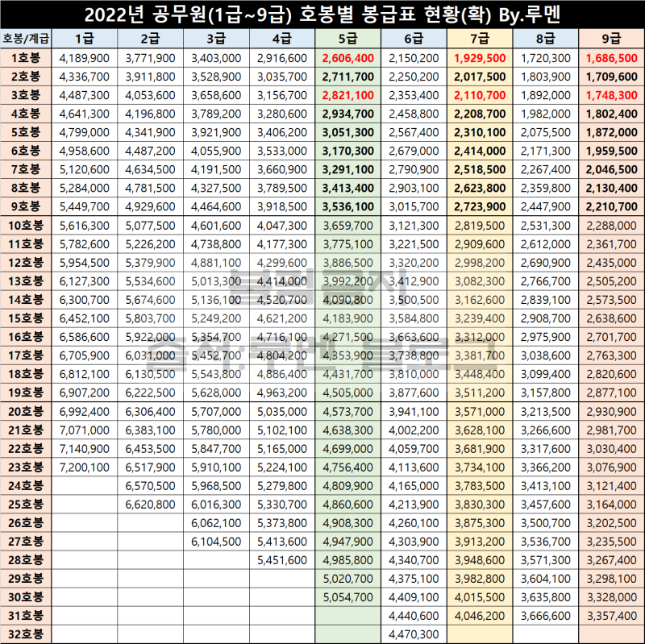Select red value 2,110,700 in 3호봉 row
This screenshot has height=644, width=645.
pos(480,95)
